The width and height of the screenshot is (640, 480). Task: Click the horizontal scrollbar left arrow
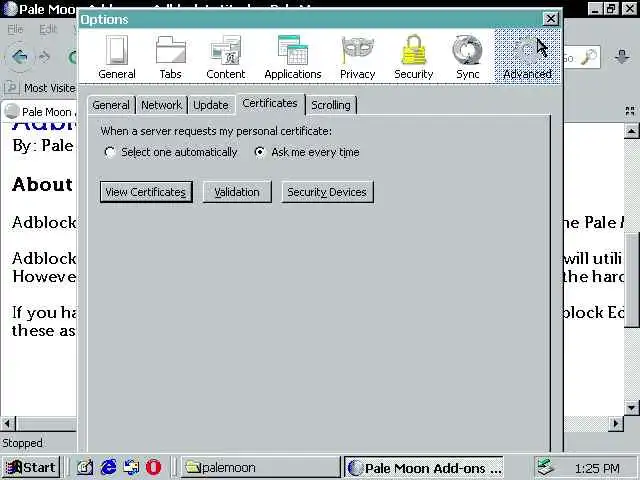point(8,423)
